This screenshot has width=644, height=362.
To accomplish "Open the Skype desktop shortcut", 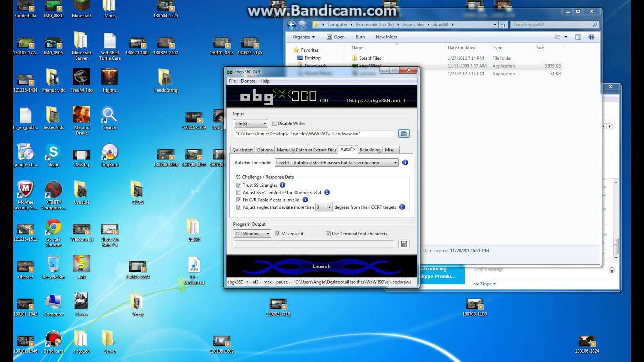I will pos(53,155).
